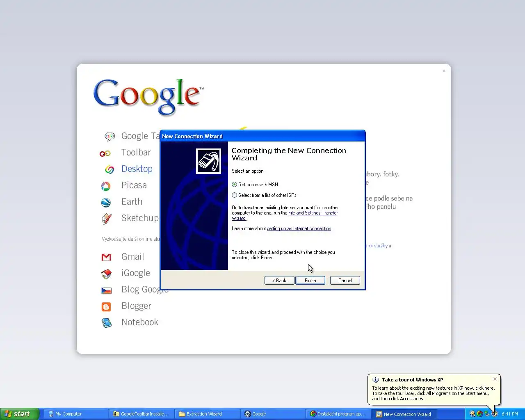Image resolution: width=525 pixels, height=420 pixels.
Task: Switch to Extraction Wizard taskbar window
Action: pyautogui.click(x=207, y=414)
